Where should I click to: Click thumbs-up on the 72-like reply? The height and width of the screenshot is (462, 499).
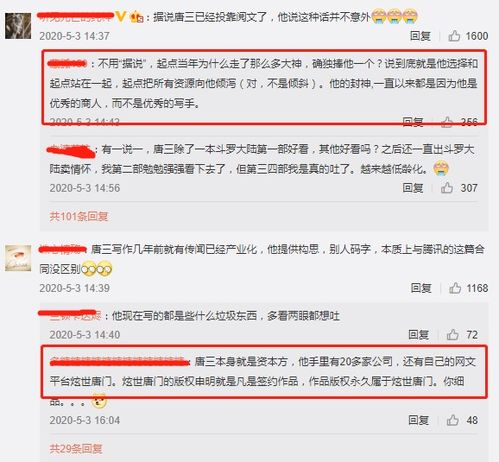coord(452,334)
